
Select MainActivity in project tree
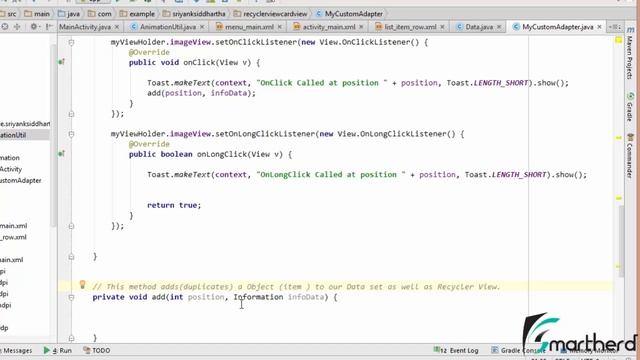(x=11, y=169)
